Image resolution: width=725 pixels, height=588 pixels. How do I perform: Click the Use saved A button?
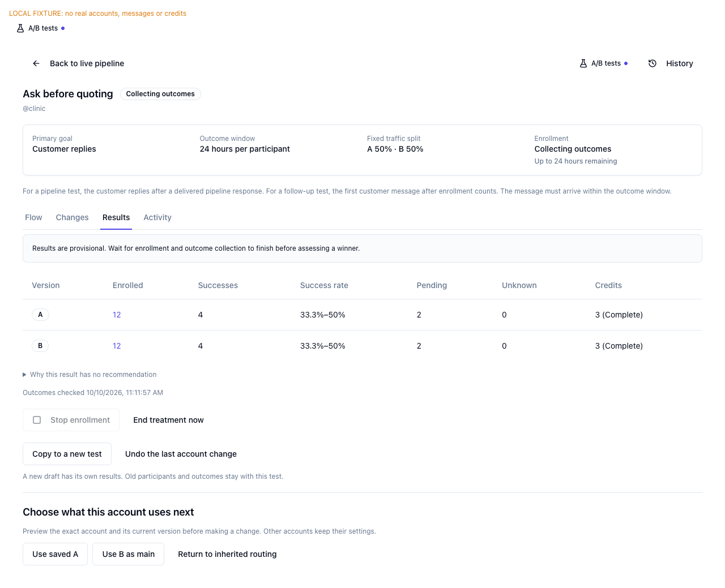pos(55,554)
